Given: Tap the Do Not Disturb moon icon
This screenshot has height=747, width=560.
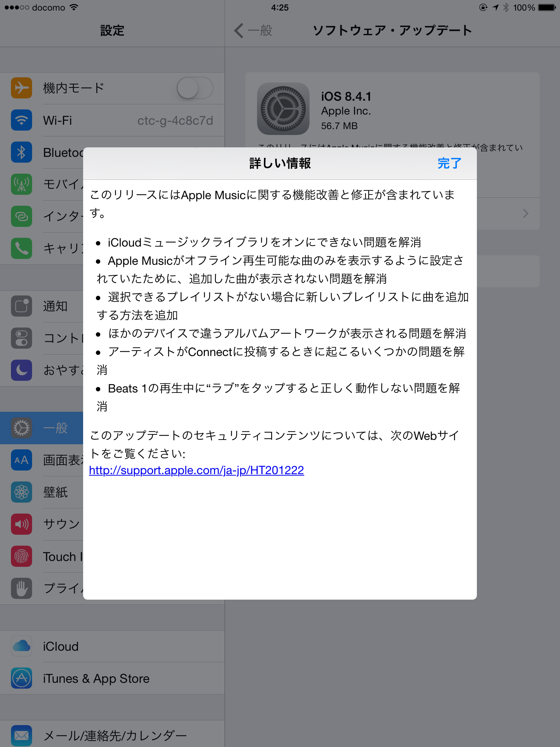Looking at the screenshot, I should [x=22, y=370].
